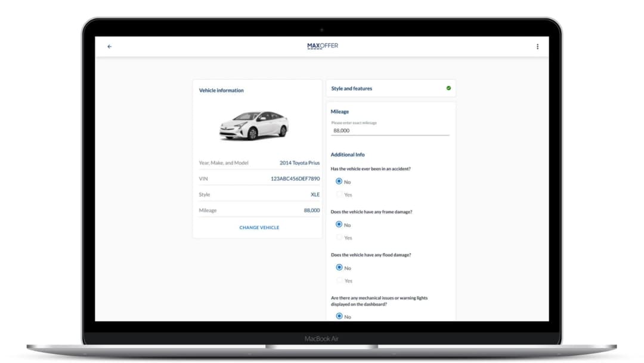Screen dimensions: 644x363
Task: Click the Vehicle information panel title
Action: pyautogui.click(x=221, y=90)
